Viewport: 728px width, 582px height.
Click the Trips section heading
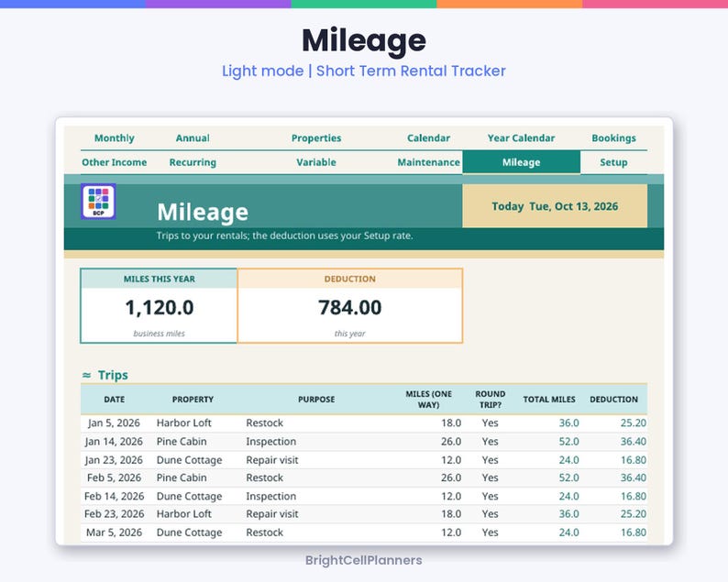tap(113, 375)
